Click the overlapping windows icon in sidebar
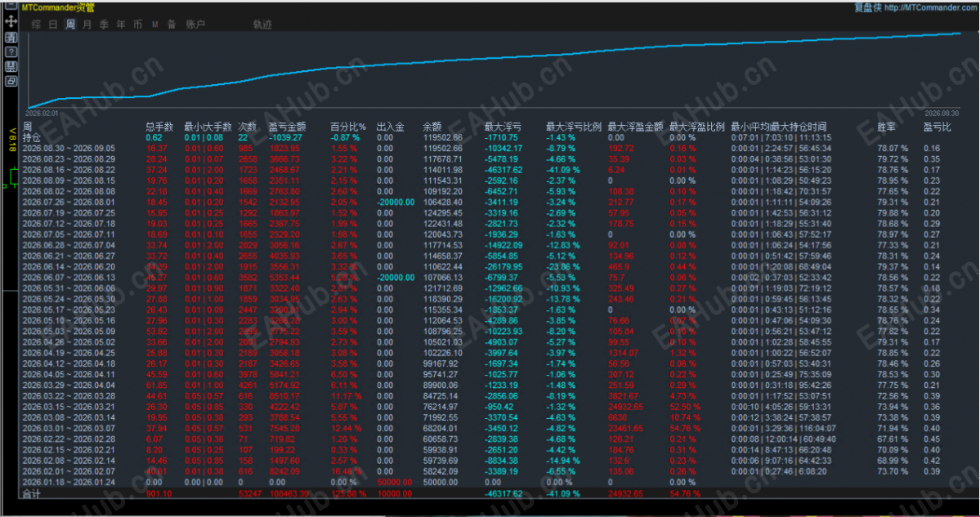Screen dimensions: 980x517 point(11,81)
